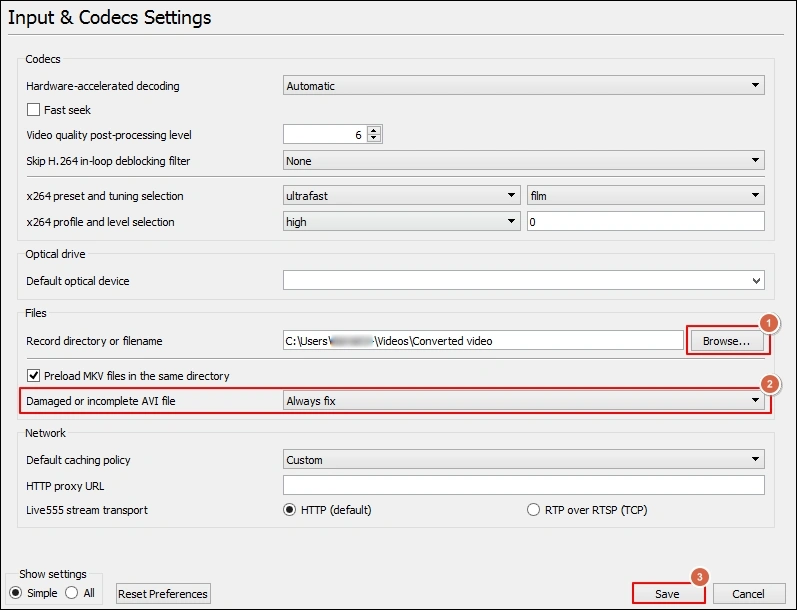Click the Reset Preferences button
This screenshot has height=610, width=797.
click(163, 594)
